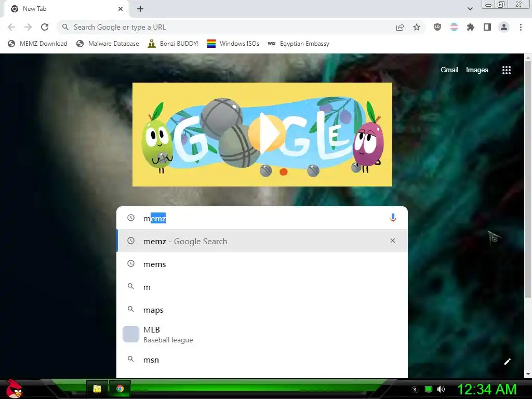Viewport: 532px width, 399px height.
Task: Open the Chrome three-dot menu
Action: click(x=521, y=27)
